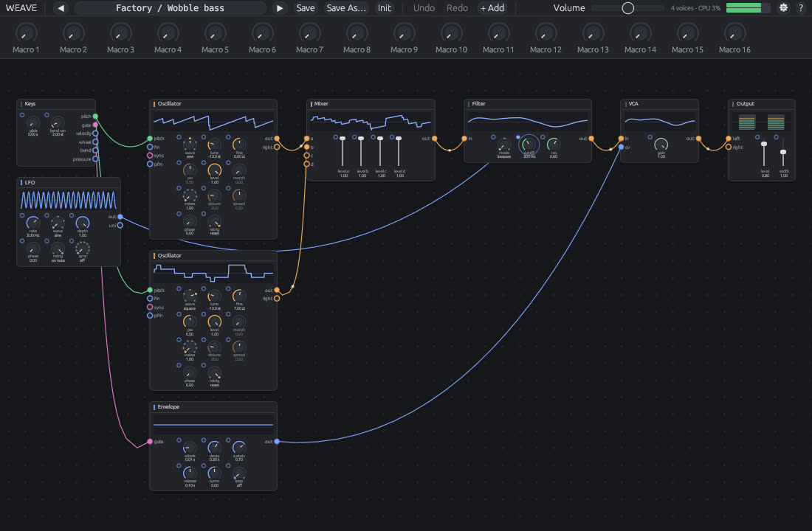Click the Undo button
812x531 pixels.
tap(424, 8)
